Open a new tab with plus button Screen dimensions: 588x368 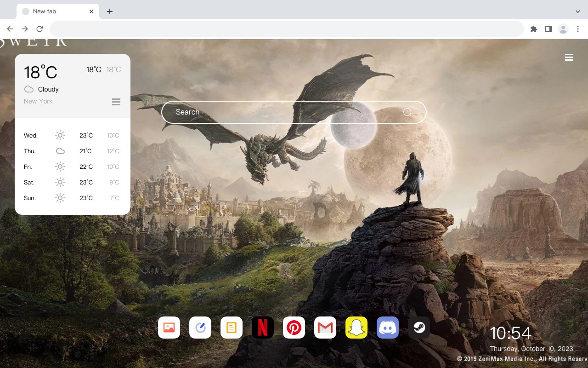[109, 11]
